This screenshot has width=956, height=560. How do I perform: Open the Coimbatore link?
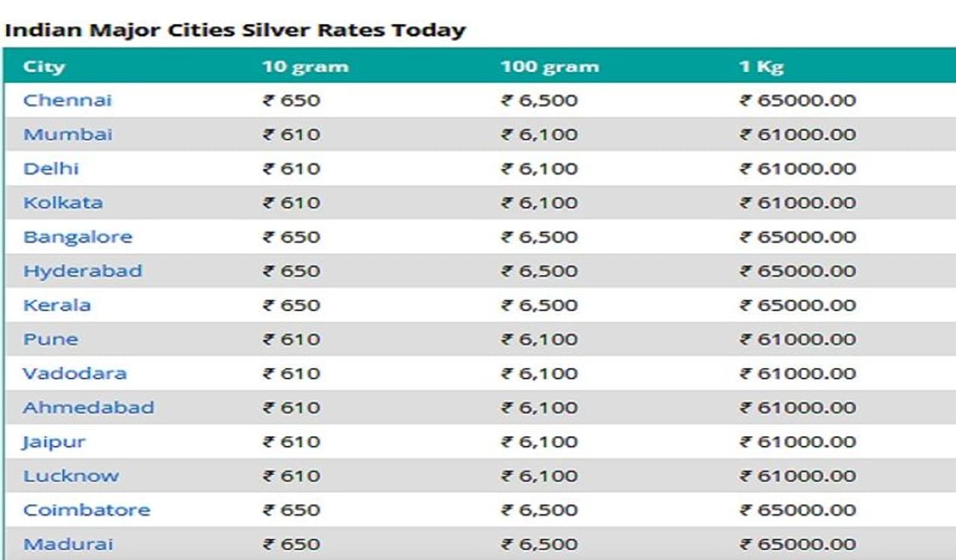87,510
